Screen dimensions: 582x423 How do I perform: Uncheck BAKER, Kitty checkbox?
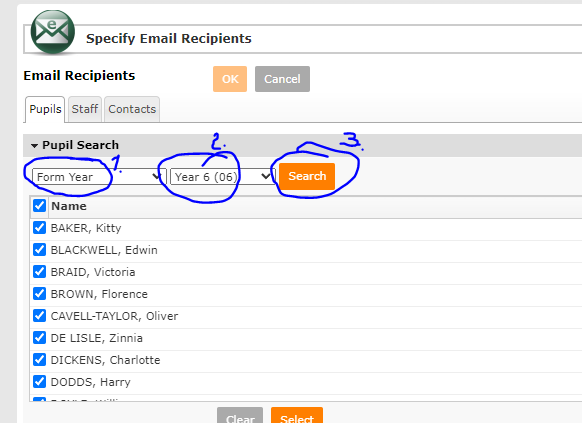(39, 227)
